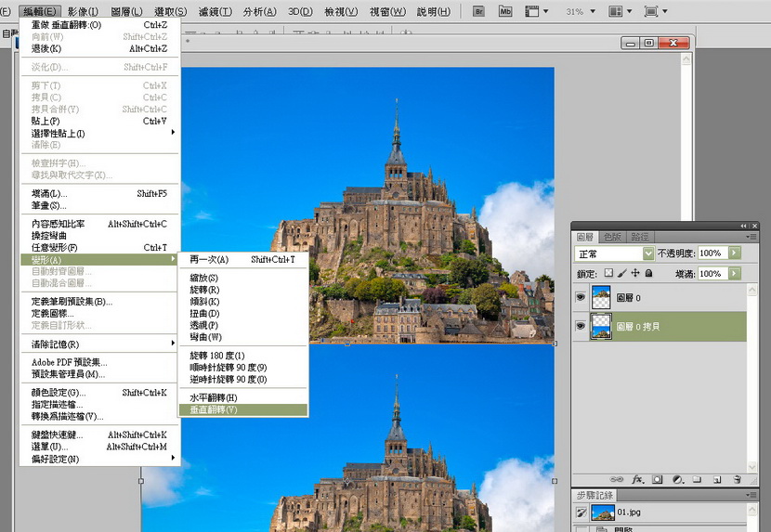Image resolution: width=771 pixels, height=532 pixels.
Task: Switch to the 路徑 tab
Action: 640,237
